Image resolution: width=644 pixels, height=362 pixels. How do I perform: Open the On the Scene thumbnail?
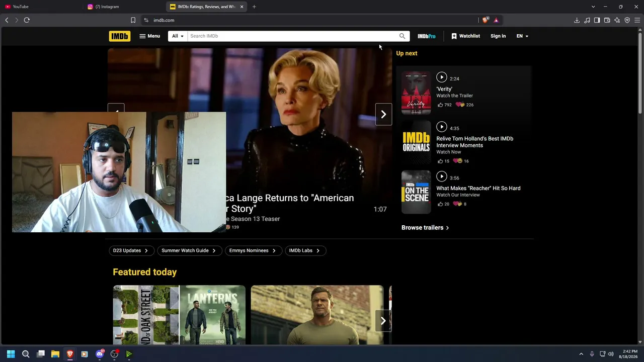click(416, 192)
